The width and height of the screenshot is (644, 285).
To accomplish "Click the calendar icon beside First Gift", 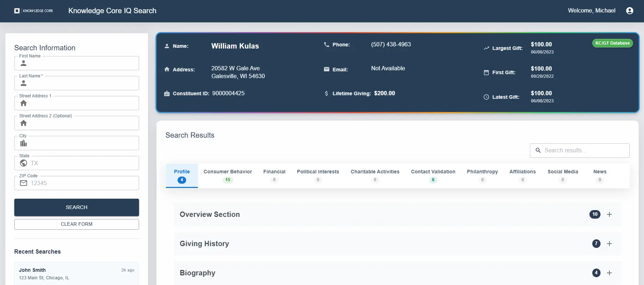I will point(486,72).
